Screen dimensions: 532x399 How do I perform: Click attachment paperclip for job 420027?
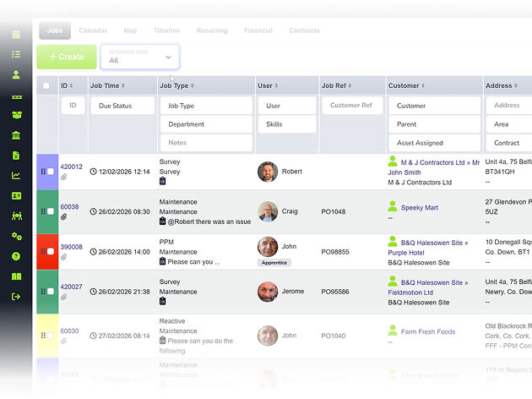(64, 297)
